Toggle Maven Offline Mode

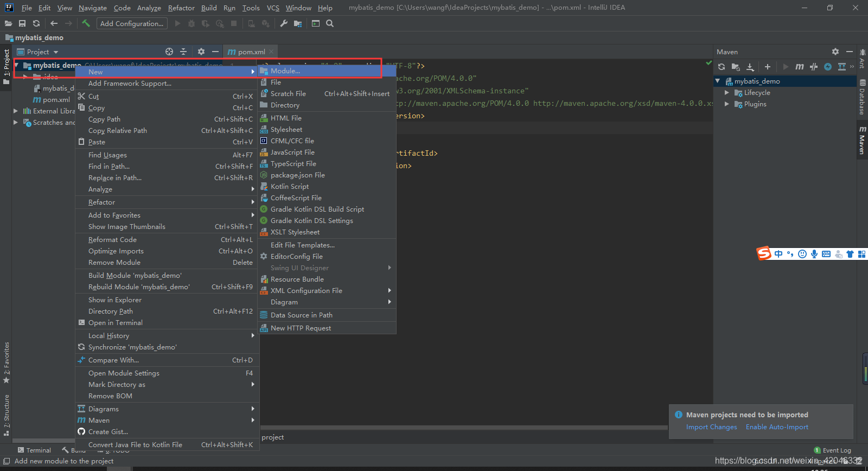click(x=814, y=67)
